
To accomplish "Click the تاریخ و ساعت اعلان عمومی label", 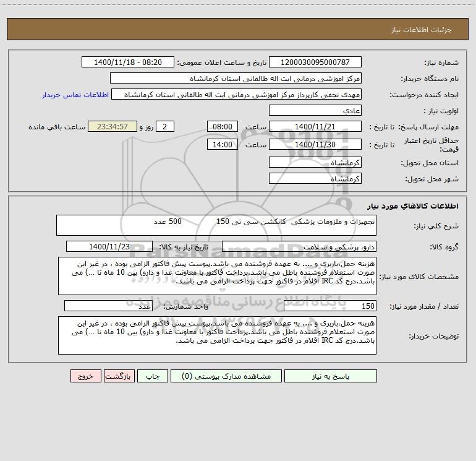I will point(222,62).
